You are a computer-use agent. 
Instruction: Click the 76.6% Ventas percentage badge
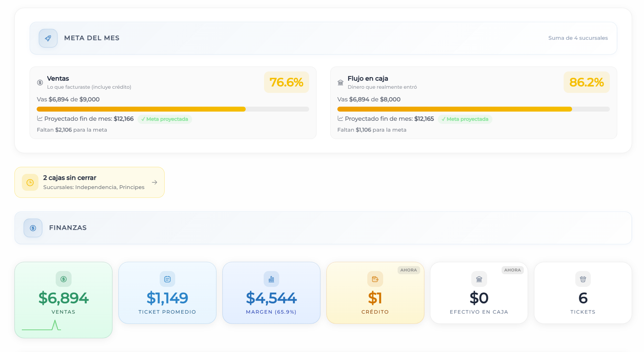click(x=286, y=82)
